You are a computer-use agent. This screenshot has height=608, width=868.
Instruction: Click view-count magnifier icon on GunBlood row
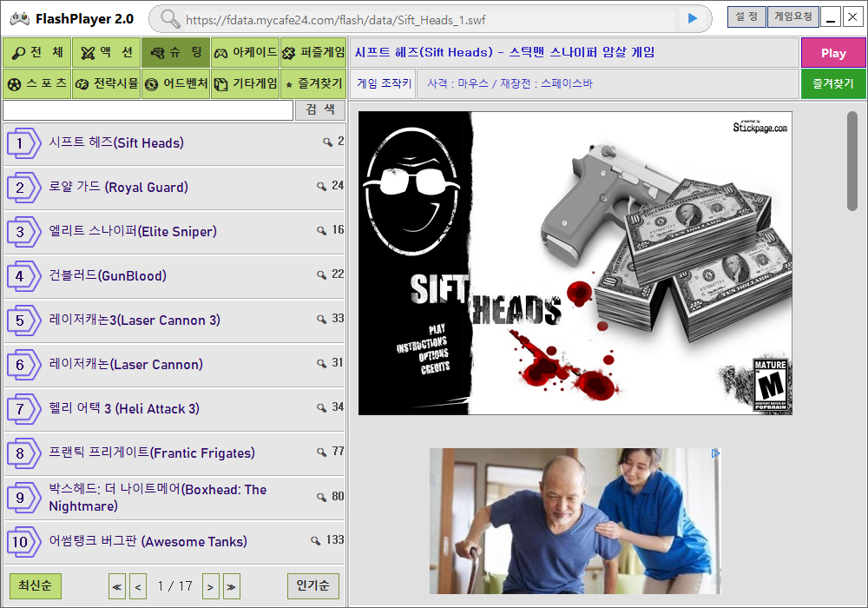tap(321, 274)
